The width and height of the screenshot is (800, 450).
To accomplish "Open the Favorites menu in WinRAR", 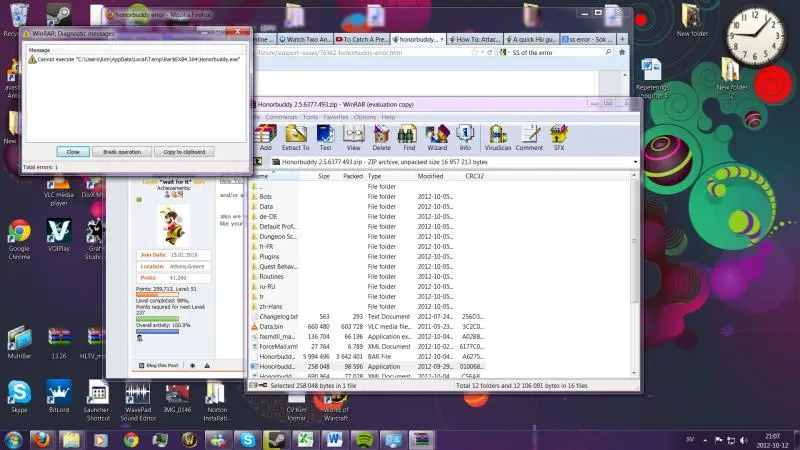I will [336, 117].
